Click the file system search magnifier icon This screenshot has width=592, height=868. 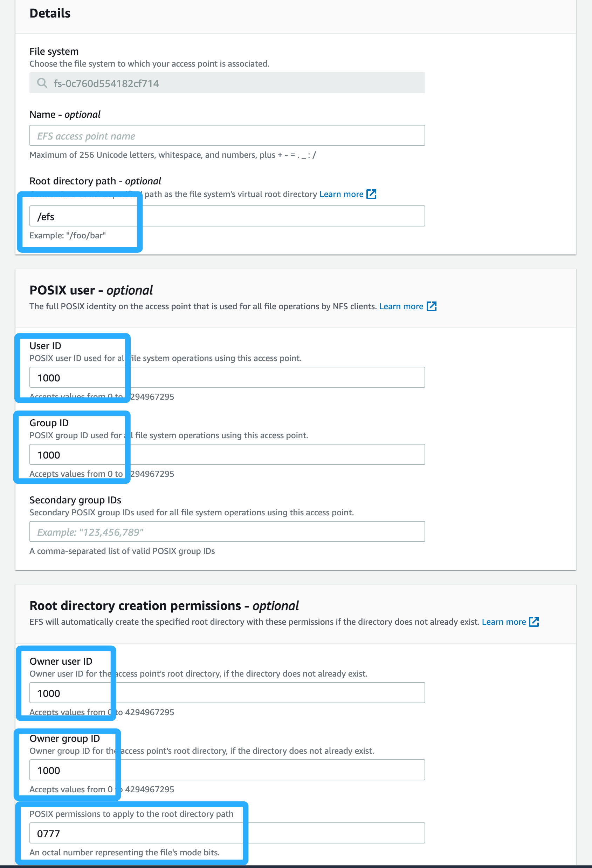click(x=42, y=83)
